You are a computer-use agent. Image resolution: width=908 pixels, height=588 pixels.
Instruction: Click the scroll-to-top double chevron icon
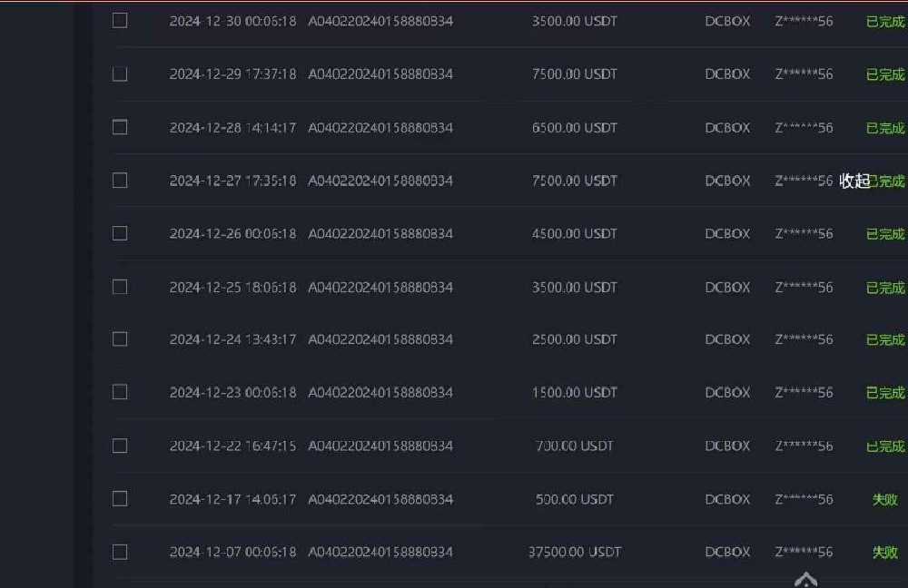click(806, 579)
